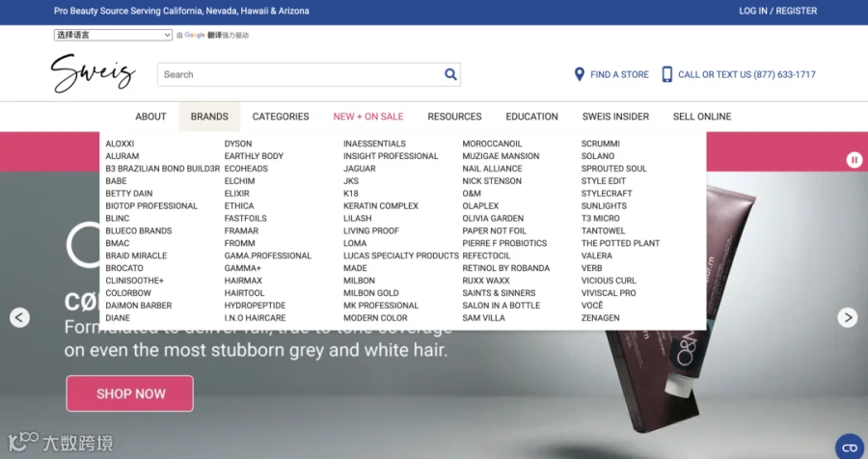
Task: Open the language selection dropdown
Action: tap(113, 35)
